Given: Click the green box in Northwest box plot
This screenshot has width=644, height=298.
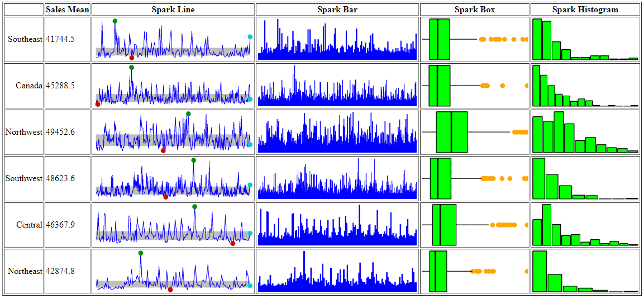Looking at the screenshot, I should pyautogui.click(x=452, y=133).
